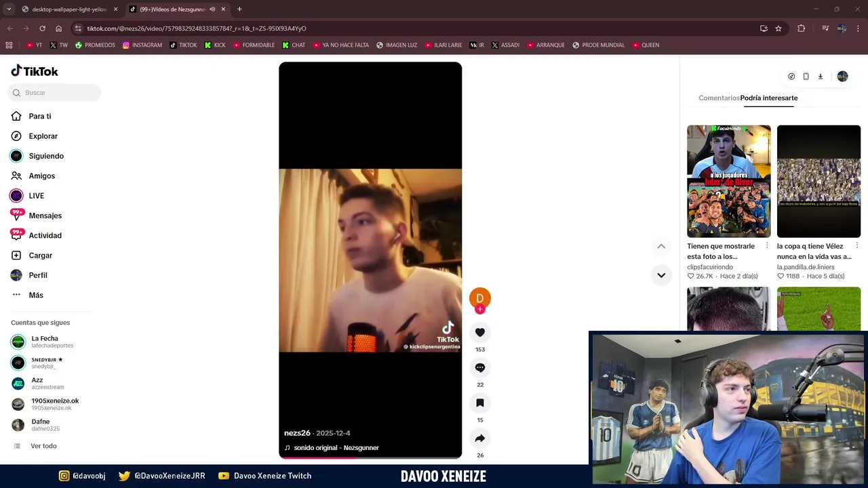
Task: Open the INSTAGRAM bookmark
Action: pyautogui.click(x=142, y=45)
